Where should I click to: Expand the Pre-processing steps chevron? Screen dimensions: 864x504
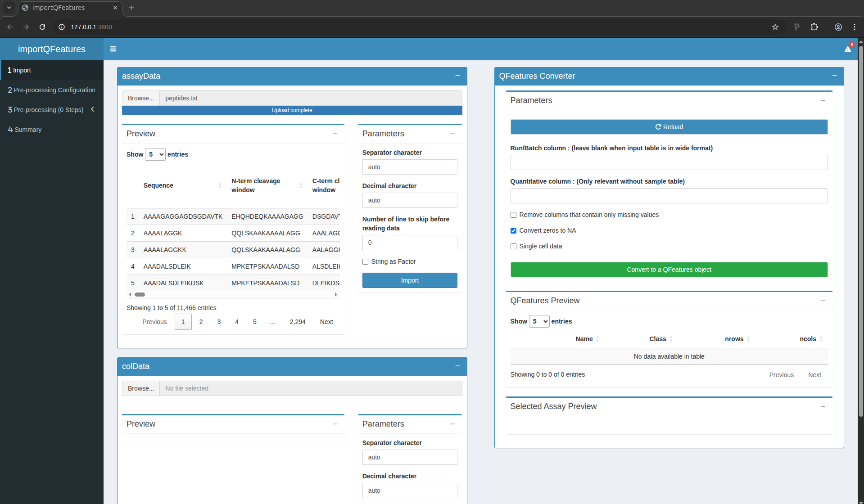click(x=92, y=109)
